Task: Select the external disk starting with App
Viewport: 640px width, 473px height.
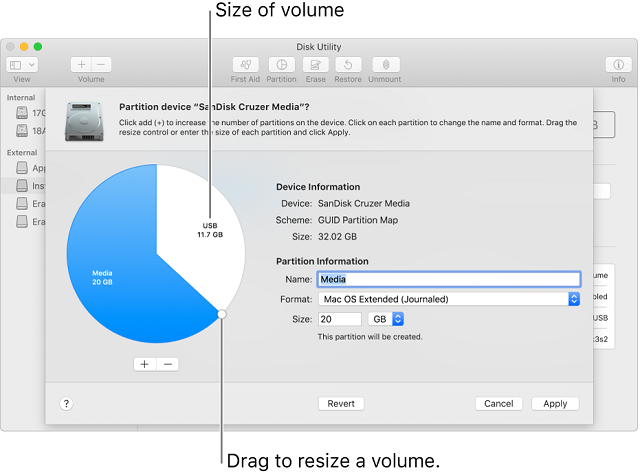Action: point(30,168)
